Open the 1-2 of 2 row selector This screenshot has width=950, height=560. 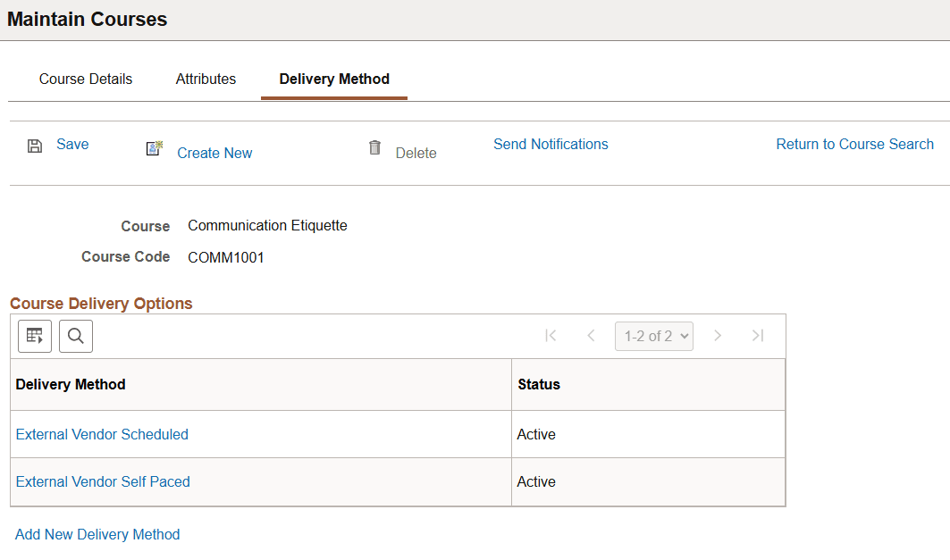tap(653, 336)
